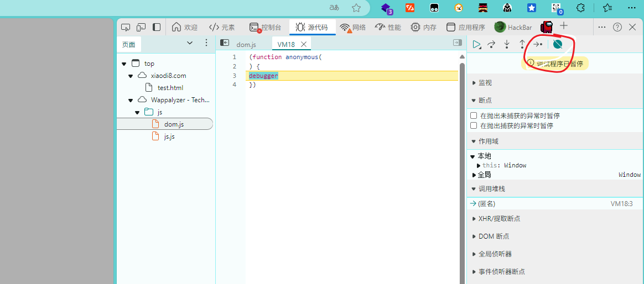Viewport: 644px width, 284px height.
Task: Collapse the 本地 local scope
Action: pyautogui.click(x=472, y=156)
